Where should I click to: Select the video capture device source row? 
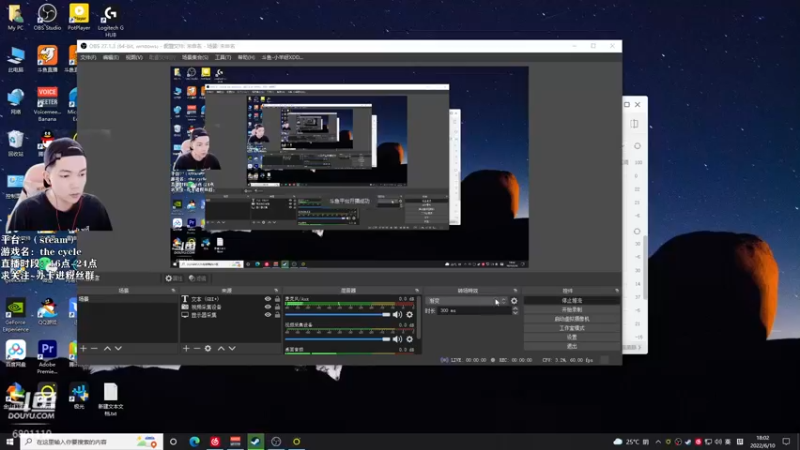click(231, 307)
